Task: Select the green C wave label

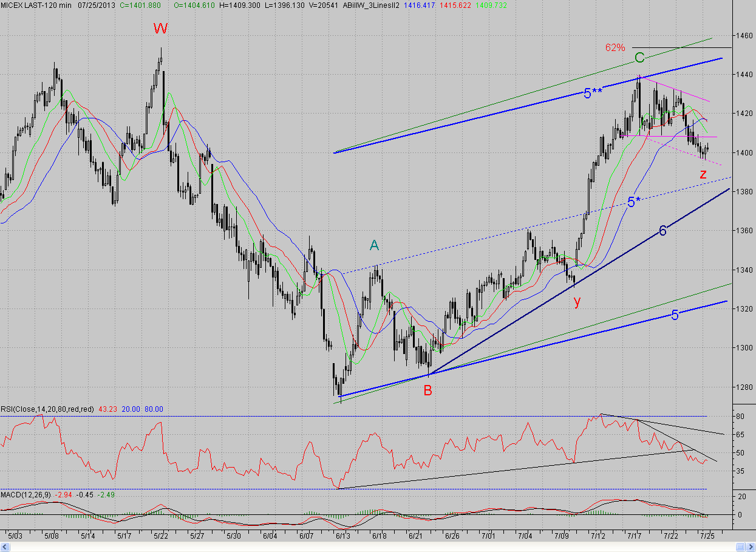Action: point(639,58)
